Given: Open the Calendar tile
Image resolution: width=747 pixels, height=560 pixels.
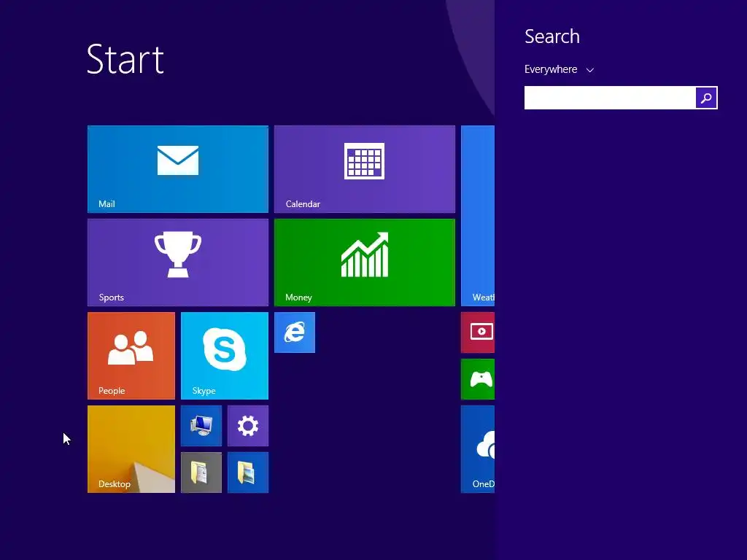Looking at the screenshot, I should [365, 169].
